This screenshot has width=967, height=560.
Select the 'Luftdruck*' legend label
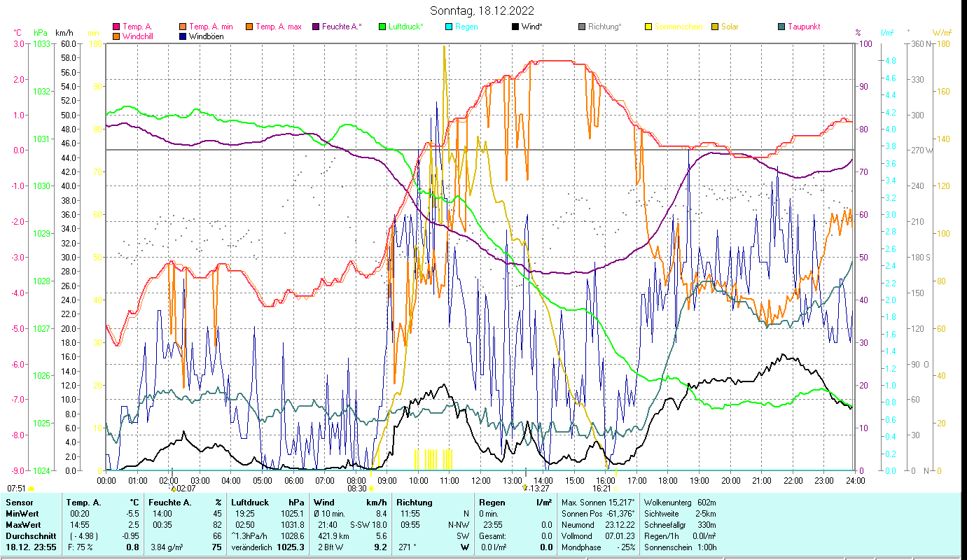pos(408,27)
